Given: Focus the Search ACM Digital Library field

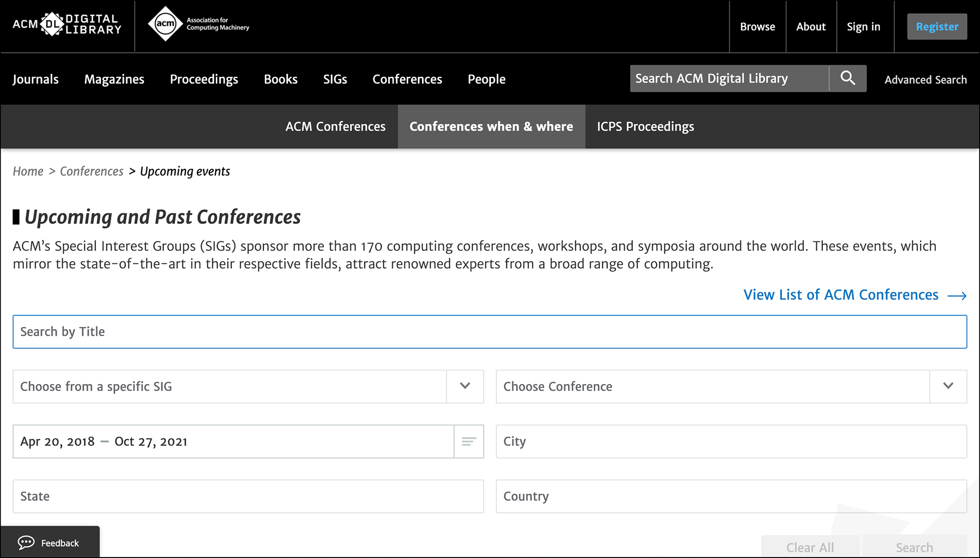Looking at the screenshot, I should (729, 78).
